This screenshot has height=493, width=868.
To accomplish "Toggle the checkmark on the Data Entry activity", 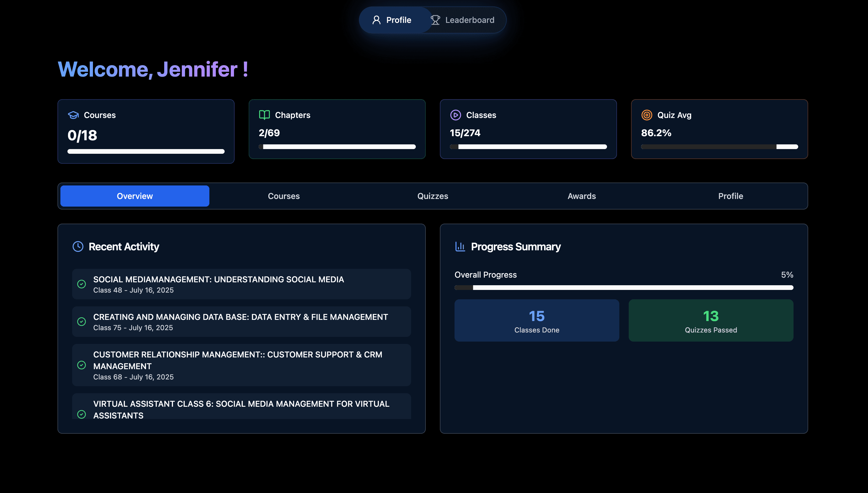I will (82, 322).
